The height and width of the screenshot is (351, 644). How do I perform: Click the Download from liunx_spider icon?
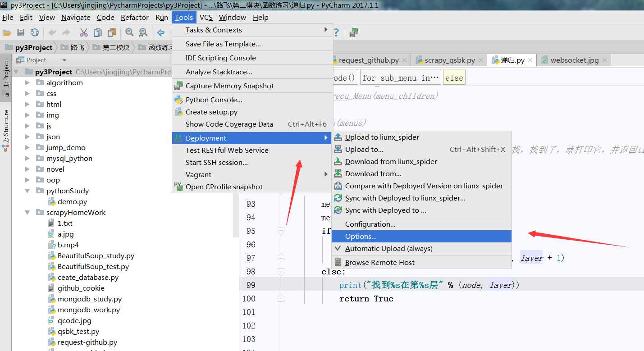click(338, 161)
